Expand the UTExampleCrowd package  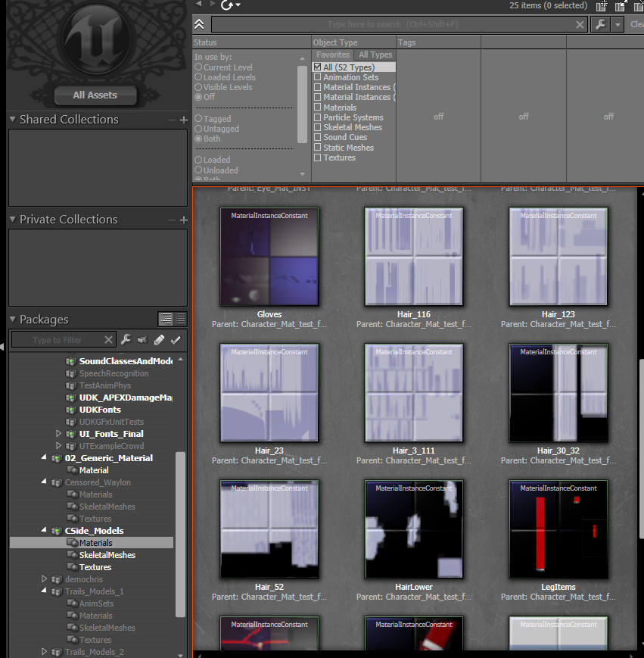[58, 446]
